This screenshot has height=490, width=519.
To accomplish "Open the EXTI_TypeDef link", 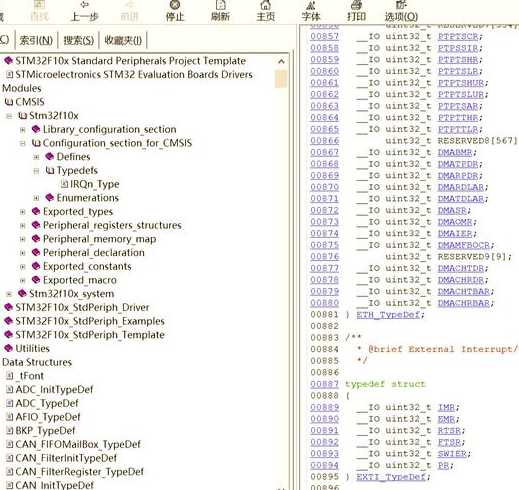I will (x=391, y=477).
